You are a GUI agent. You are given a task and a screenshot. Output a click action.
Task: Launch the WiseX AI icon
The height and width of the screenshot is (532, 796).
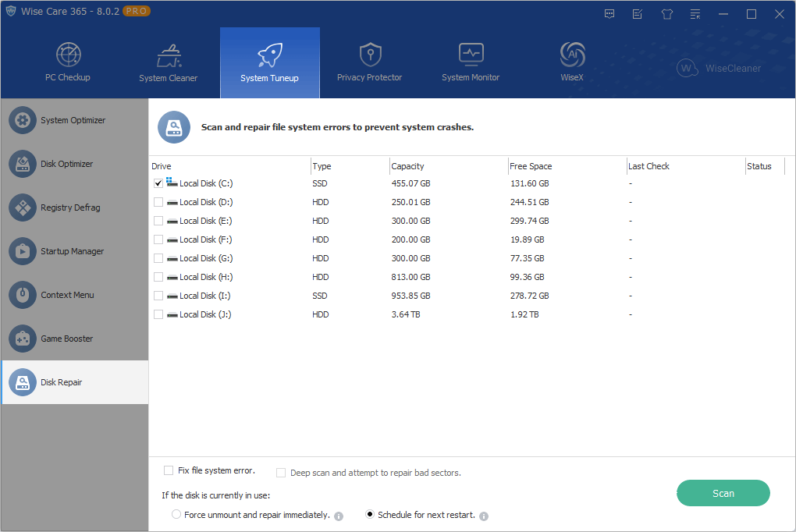click(x=572, y=55)
